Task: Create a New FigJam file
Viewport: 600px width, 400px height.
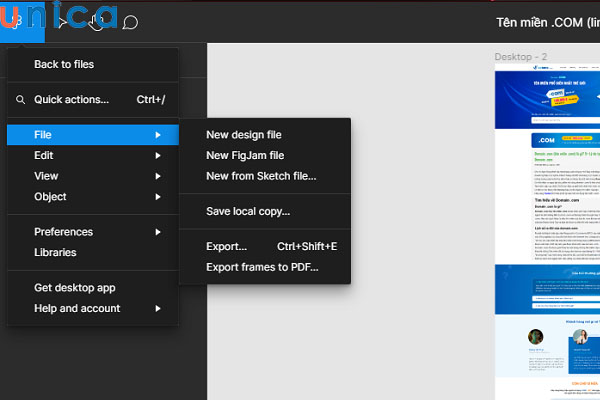Action: [x=245, y=156]
